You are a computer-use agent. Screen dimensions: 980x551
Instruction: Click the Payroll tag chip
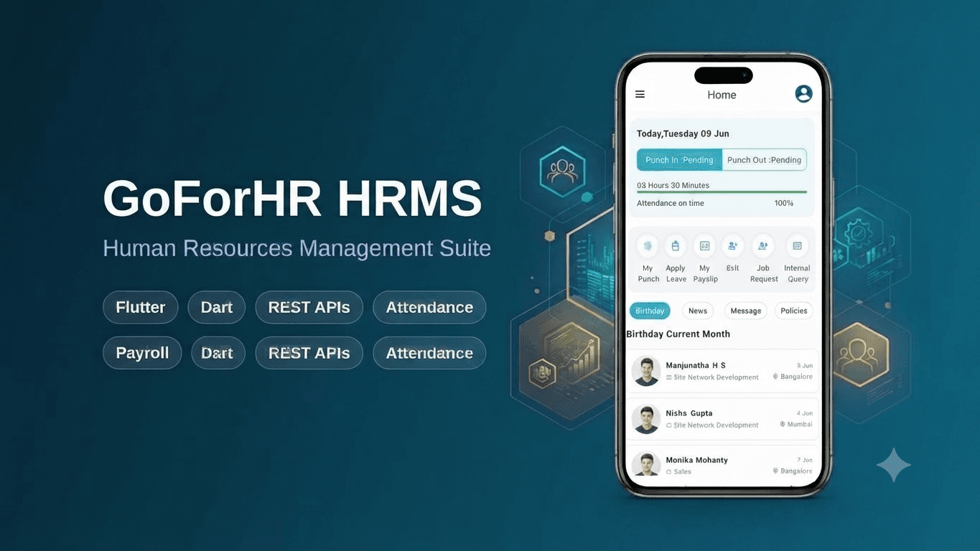142,353
